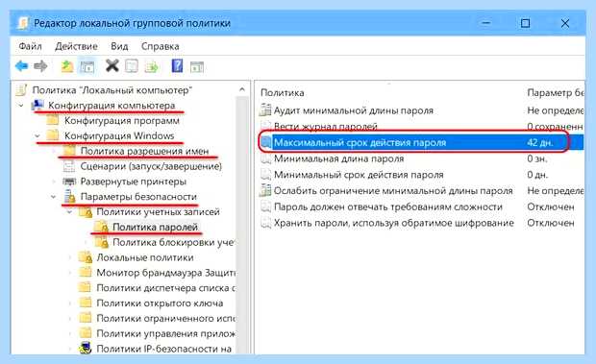Select the root Политика "Локальный компьютер" node
Image resolution: width=596 pixels, height=364 pixels.
pos(112,90)
